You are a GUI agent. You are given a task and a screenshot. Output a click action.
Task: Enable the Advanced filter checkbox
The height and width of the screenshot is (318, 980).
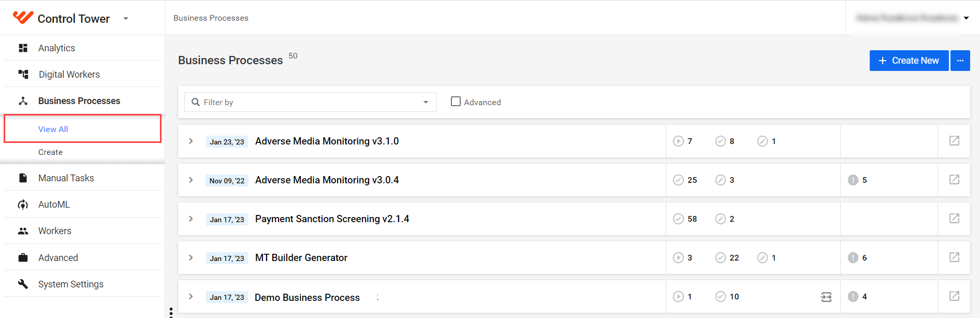[456, 102]
